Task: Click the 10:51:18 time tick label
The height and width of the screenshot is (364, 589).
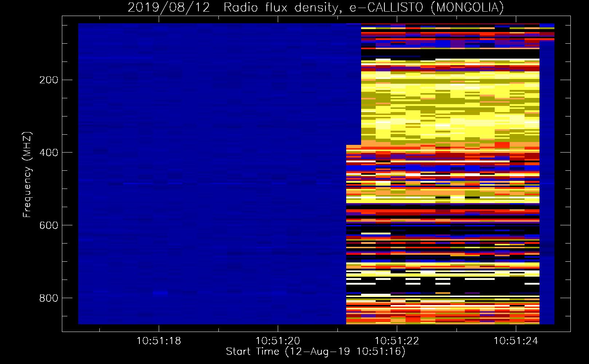Action: tap(159, 341)
